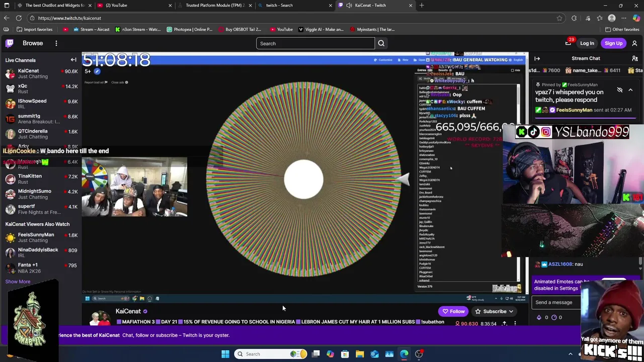Viewport: 644px width, 362px height.
Task: Open Viggle AI bookmark
Action: pyautogui.click(x=321, y=29)
